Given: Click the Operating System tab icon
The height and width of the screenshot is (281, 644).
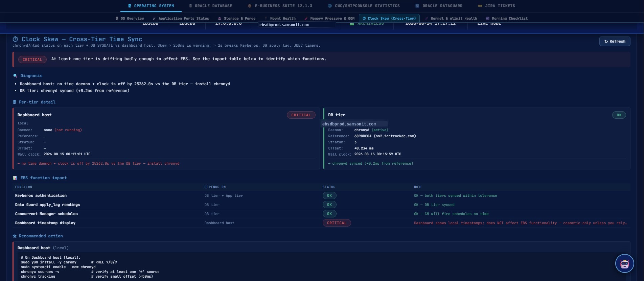Looking at the screenshot, I should pyautogui.click(x=130, y=6).
